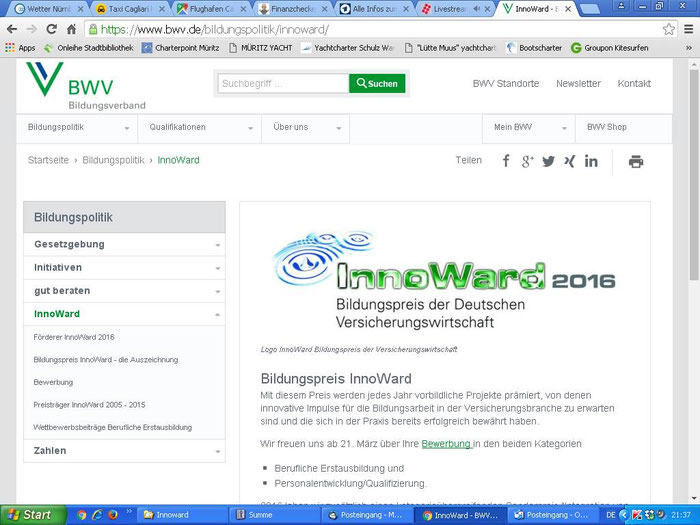Expand Zahlen sidebar section
Image resolution: width=700 pixels, height=525 pixels.
[124, 451]
